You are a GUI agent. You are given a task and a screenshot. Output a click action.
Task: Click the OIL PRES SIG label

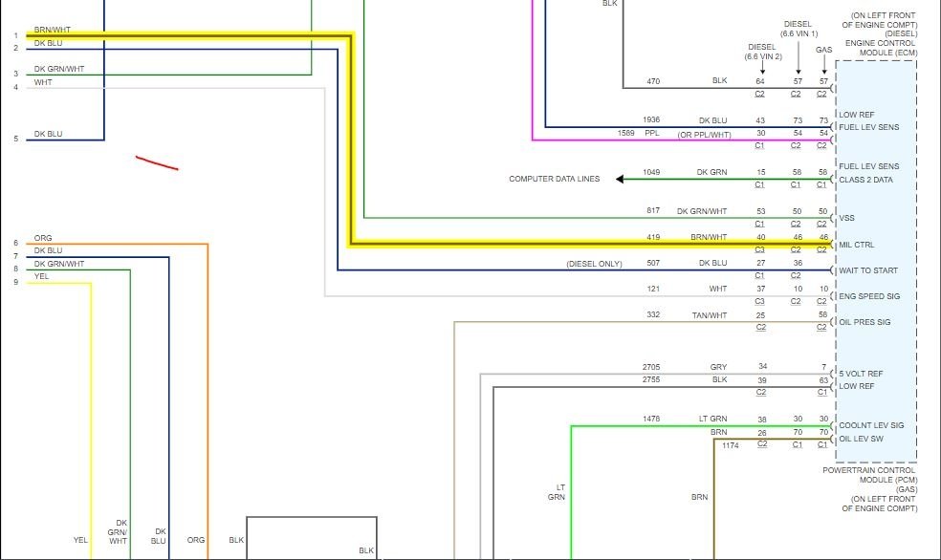(864, 322)
